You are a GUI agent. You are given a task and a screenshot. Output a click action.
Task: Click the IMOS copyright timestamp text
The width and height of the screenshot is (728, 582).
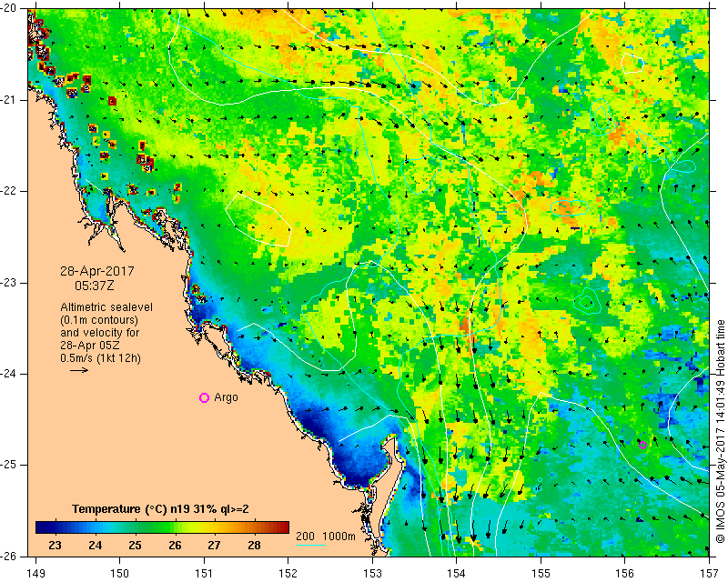click(x=720, y=429)
